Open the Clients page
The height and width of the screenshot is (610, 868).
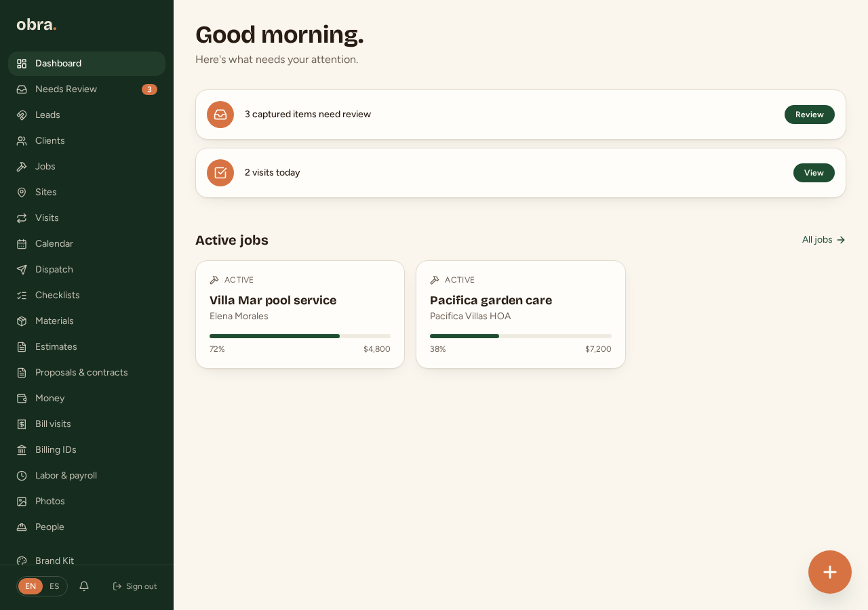click(x=87, y=141)
